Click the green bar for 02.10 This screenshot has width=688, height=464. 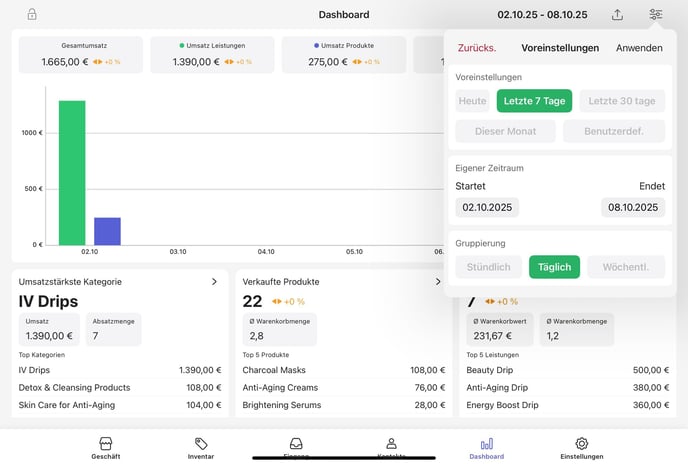point(72,172)
